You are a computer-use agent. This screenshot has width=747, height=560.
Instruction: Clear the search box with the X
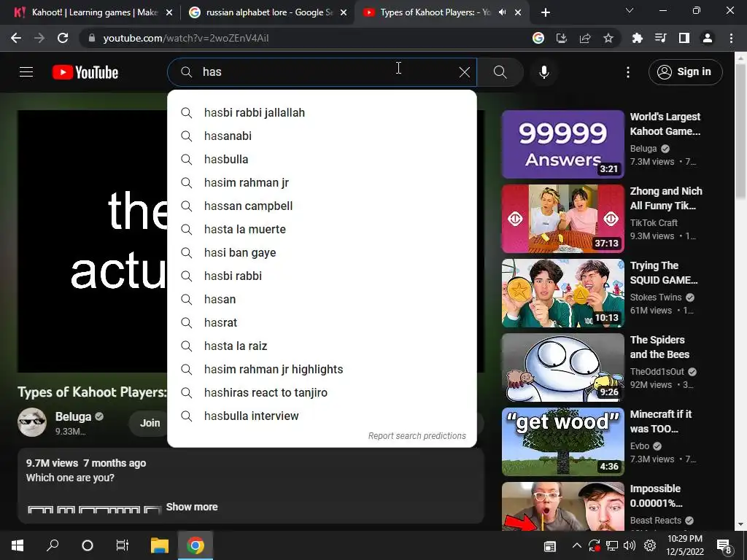(465, 72)
